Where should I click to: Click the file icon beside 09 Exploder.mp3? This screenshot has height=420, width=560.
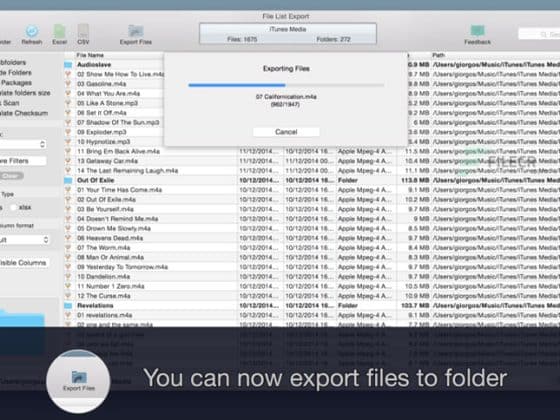tap(68, 132)
